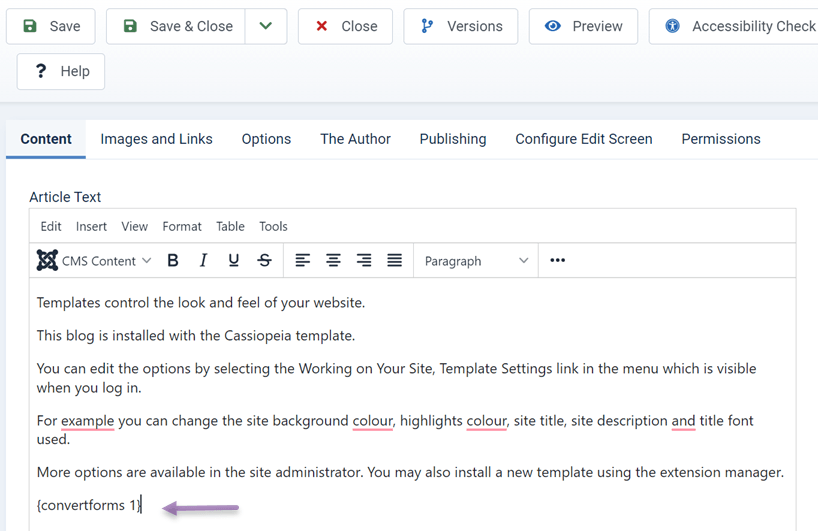Open the Options tab
The height and width of the screenshot is (531, 818).
click(x=266, y=139)
